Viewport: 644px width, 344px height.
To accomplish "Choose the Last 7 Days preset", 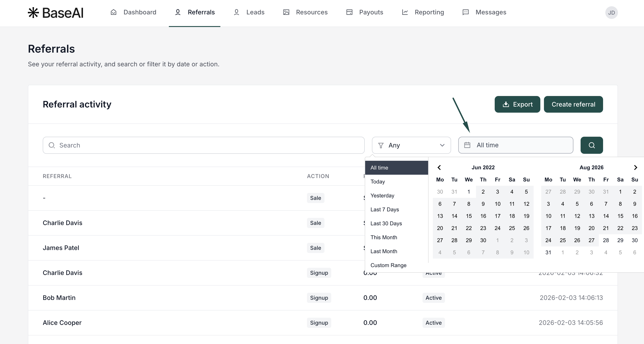I will coord(396,210).
